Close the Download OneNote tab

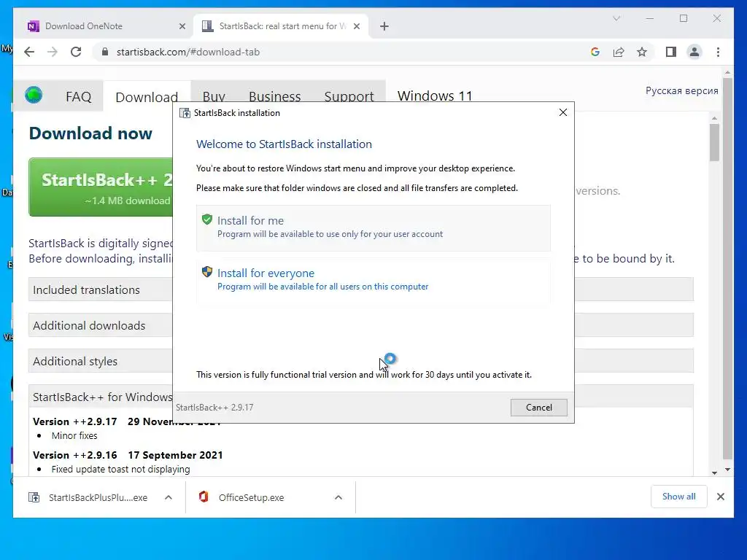182,26
